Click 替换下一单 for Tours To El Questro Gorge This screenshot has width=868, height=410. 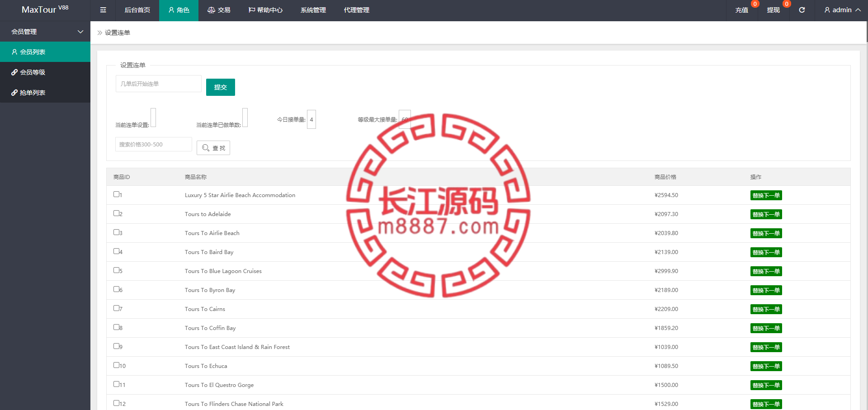[x=766, y=385]
